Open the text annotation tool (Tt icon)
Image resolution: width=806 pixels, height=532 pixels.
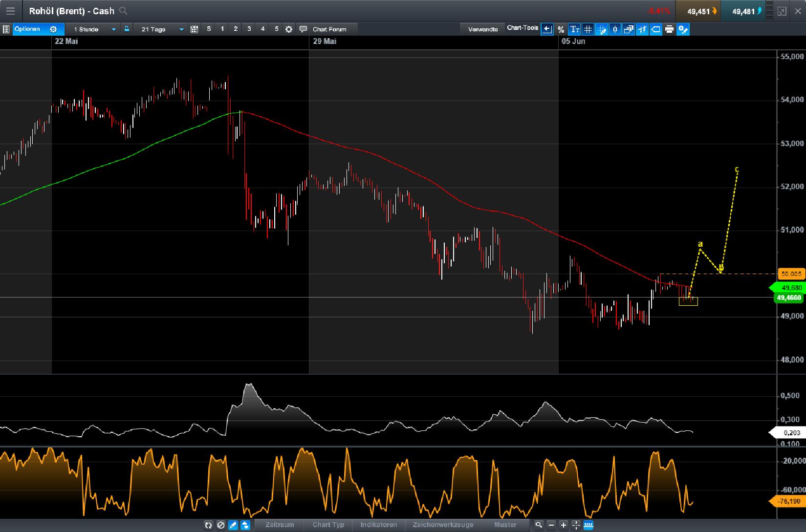[x=575, y=29]
